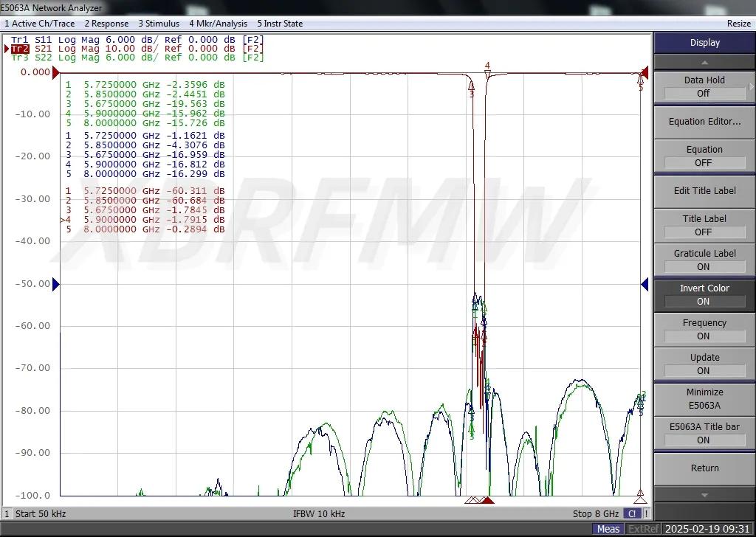Open the 4 Mkr/Analysis menu
This screenshot has height=537, width=756.
point(218,23)
